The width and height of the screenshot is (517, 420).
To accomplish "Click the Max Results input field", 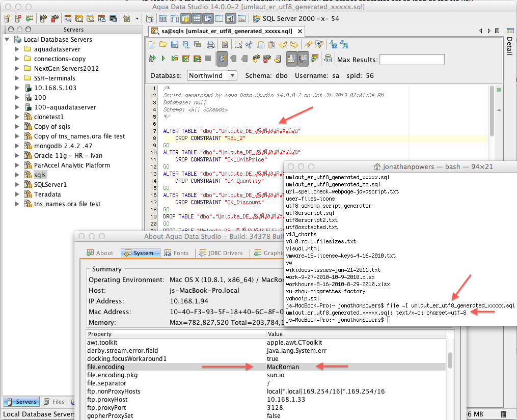I will point(412,60).
